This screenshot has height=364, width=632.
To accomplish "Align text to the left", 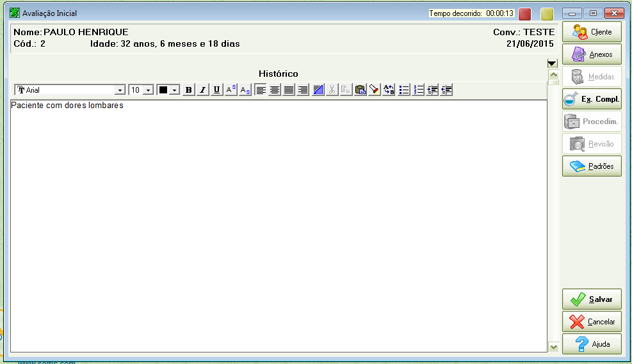I will [x=261, y=90].
